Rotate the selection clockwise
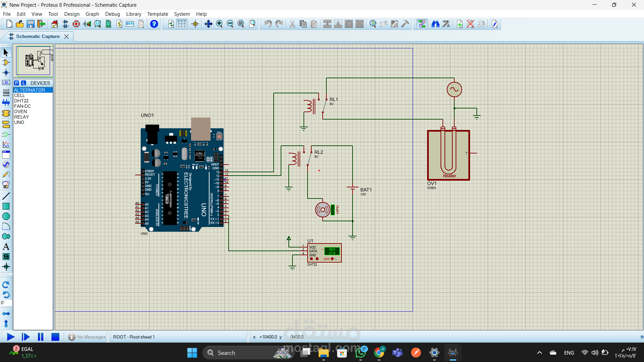 [x=6, y=285]
